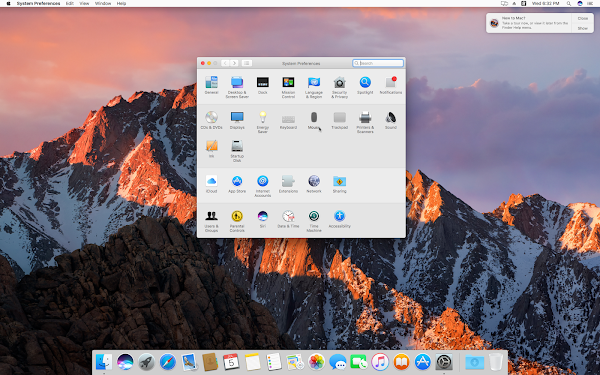Click the Show All grid button

246,63
